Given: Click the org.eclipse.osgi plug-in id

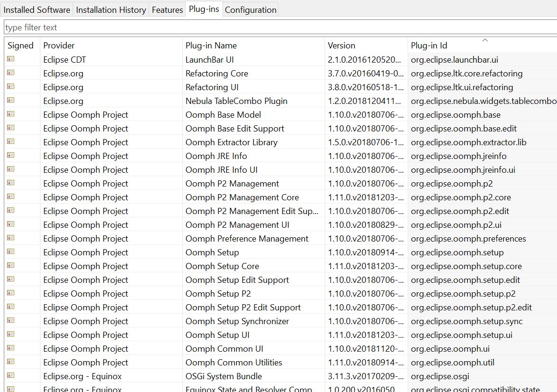Looking at the screenshot, I should 440,376.
